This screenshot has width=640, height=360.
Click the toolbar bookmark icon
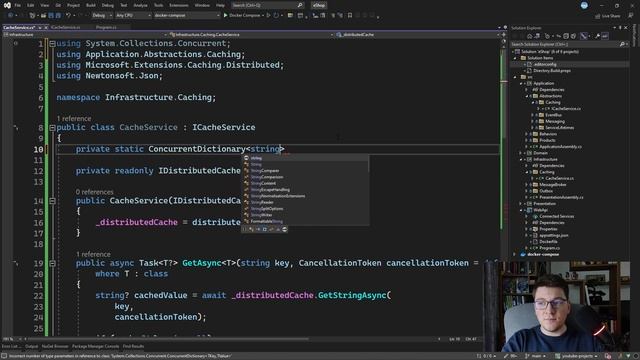[x=350, y=16]
